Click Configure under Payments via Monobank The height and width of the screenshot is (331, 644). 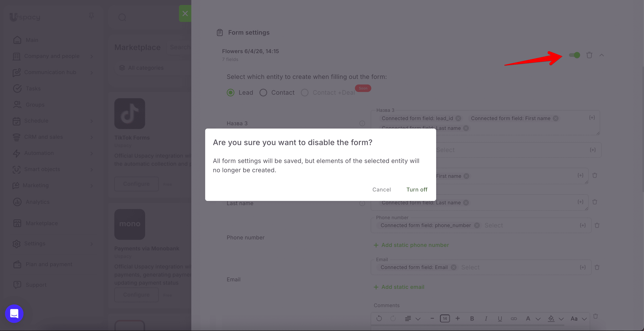136,294
